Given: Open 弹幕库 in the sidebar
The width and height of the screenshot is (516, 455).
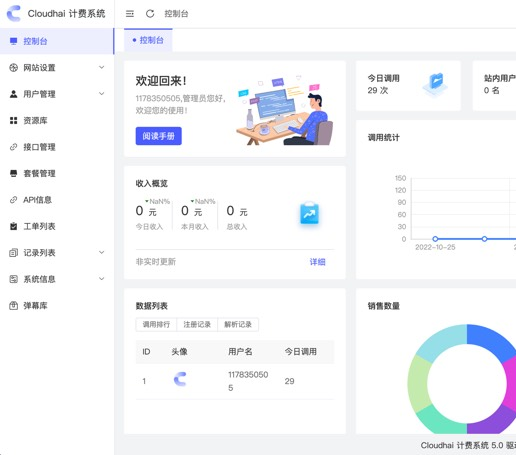Looking at the screenshot, I should click(x=57, y=306).
